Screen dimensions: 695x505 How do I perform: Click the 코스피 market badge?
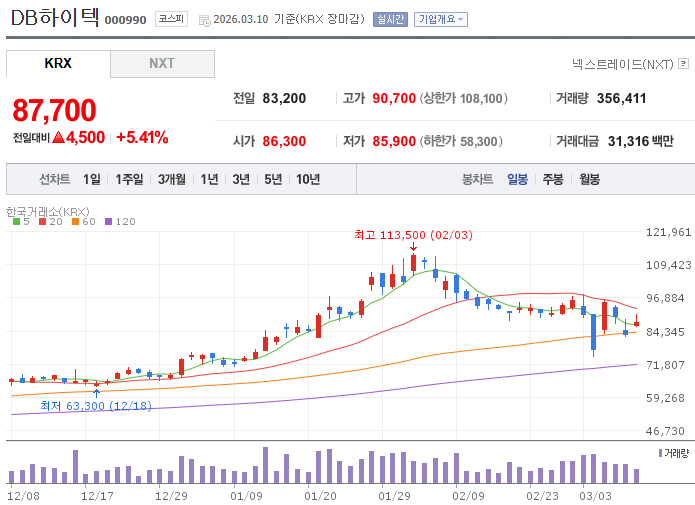tap(171, 19)
